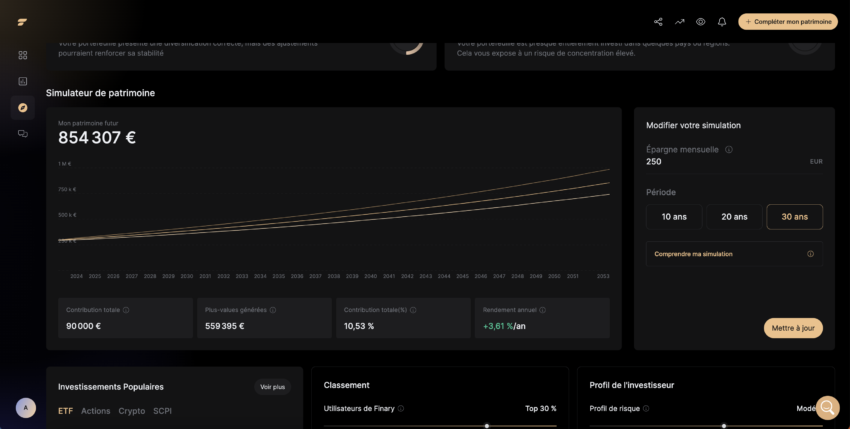Click info icon beside Utilisateurs de Finary

point(401,408)
